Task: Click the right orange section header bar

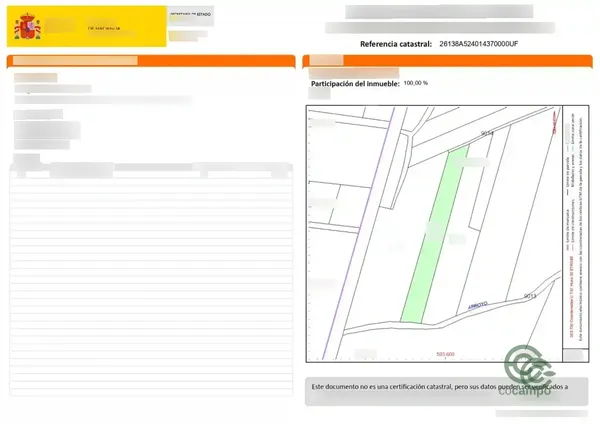Action: (447, 61)
